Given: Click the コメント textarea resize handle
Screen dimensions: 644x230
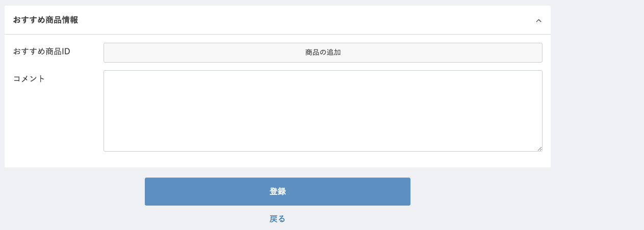Looking at the screenshot, I should click(539, 149).
